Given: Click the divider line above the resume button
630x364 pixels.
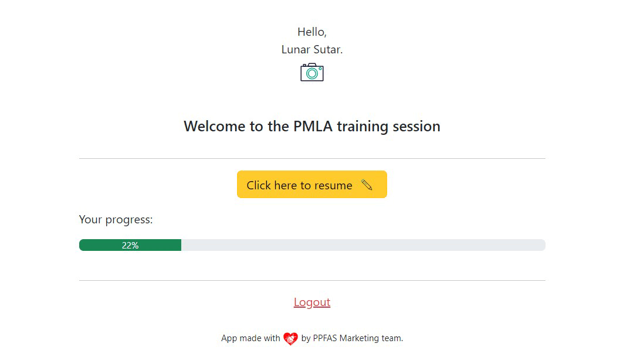Looking at the screenshot, I should pos(311,157).
